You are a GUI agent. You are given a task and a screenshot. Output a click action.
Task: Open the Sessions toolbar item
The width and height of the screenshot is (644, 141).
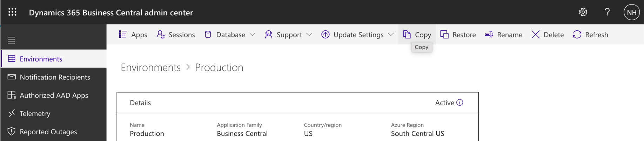[176, 35]
